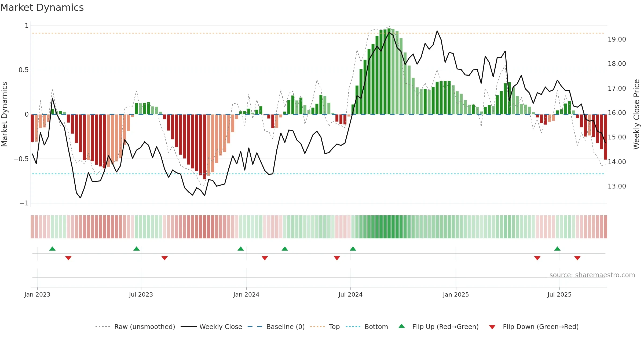Click the Jul 2025 axis label

[559, 295]
